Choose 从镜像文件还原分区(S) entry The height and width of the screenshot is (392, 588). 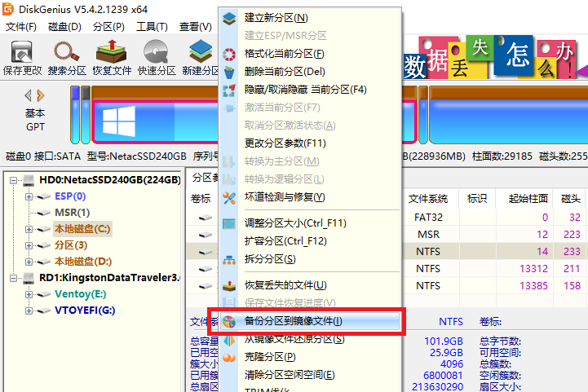[310, 340]
